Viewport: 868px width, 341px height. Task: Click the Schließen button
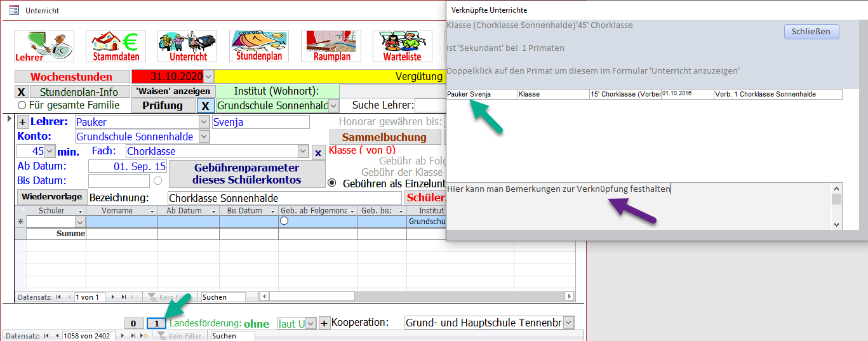pos(811,32)
